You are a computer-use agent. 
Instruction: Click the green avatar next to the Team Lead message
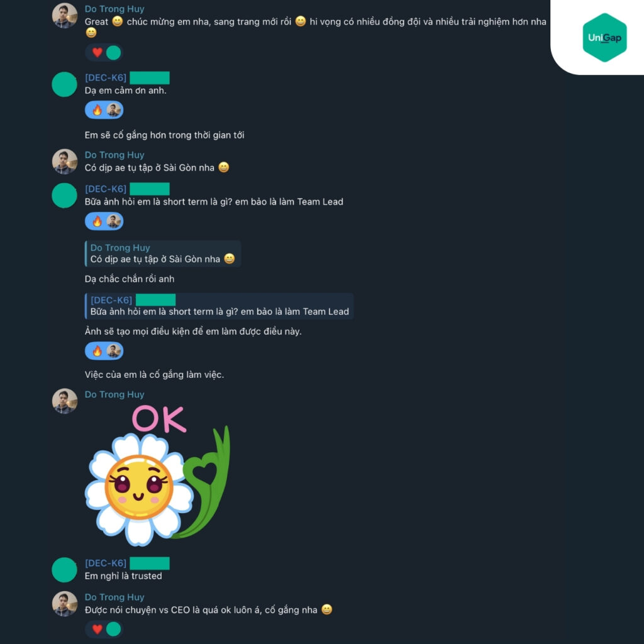65,196
